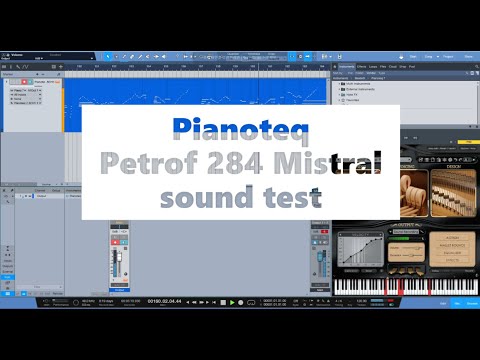Switch to the Loops browser tab

(373, 67)
